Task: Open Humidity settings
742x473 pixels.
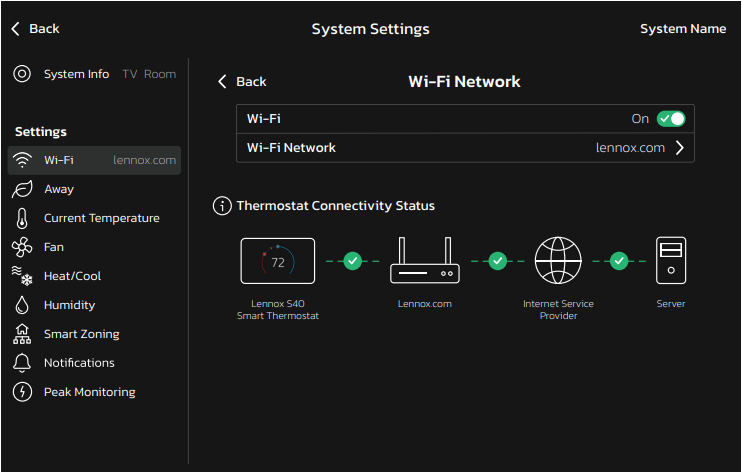Action: [94, 305]
